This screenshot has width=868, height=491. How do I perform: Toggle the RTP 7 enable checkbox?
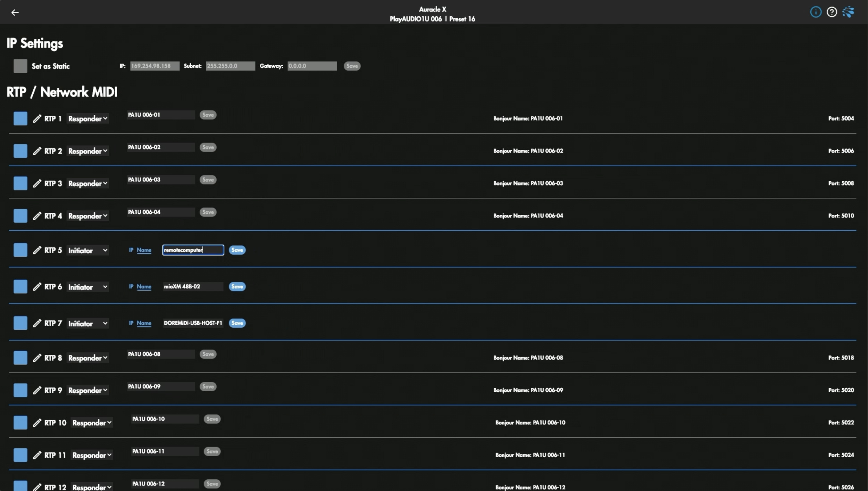20,323
